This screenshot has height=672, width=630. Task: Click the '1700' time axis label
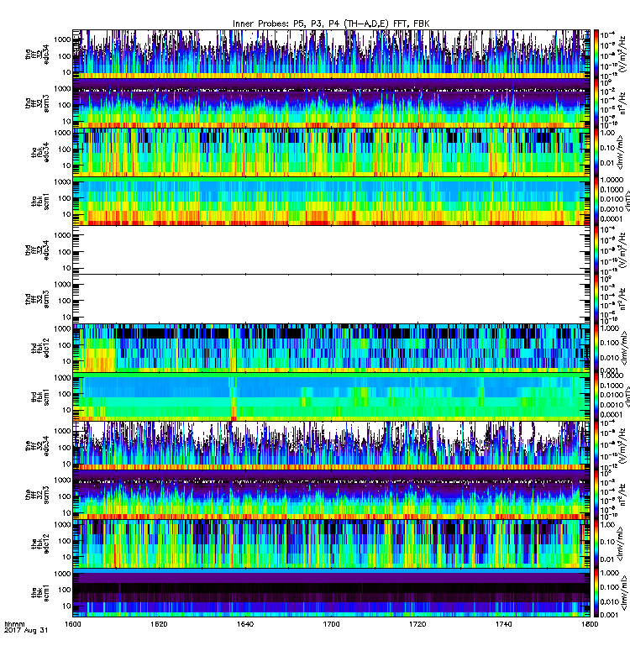(x=331, y=624)
